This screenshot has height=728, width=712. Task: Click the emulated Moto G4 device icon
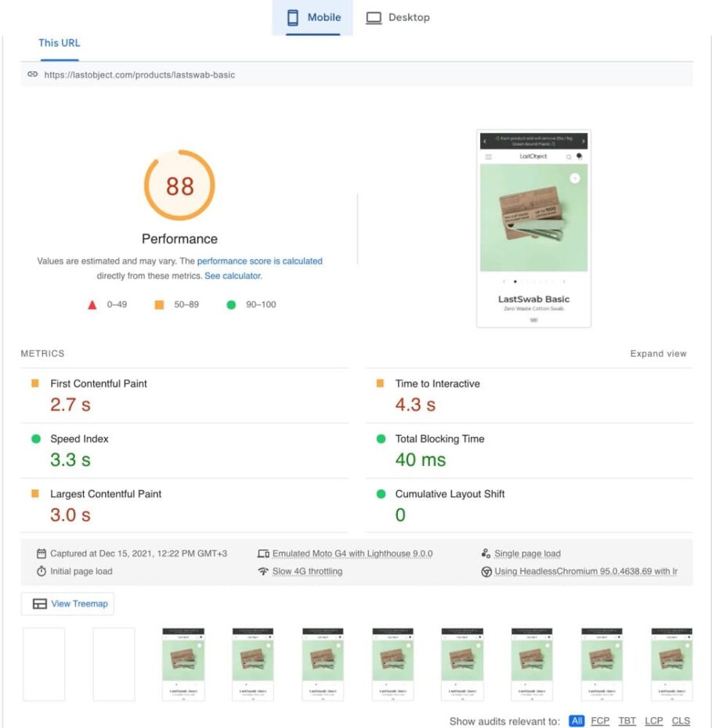263,553
